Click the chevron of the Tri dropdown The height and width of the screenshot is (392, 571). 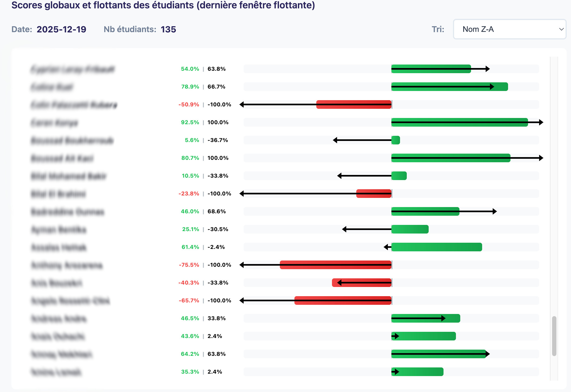[x=561, y=29]
